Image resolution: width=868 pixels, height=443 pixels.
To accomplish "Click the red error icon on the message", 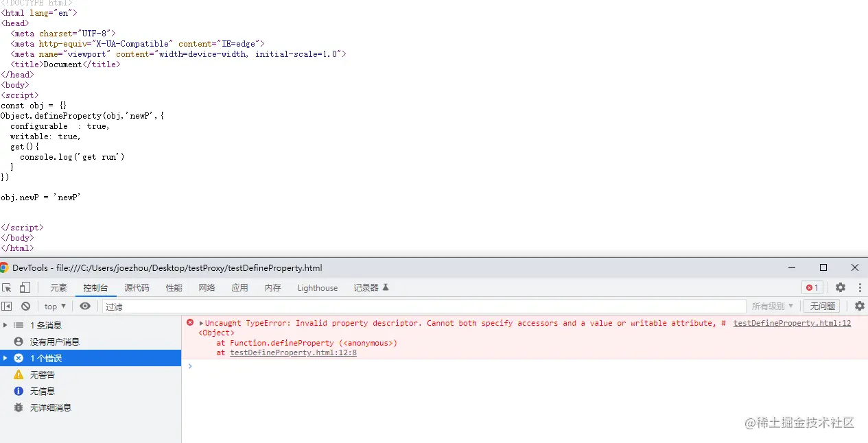I will [x=190, y=322].
